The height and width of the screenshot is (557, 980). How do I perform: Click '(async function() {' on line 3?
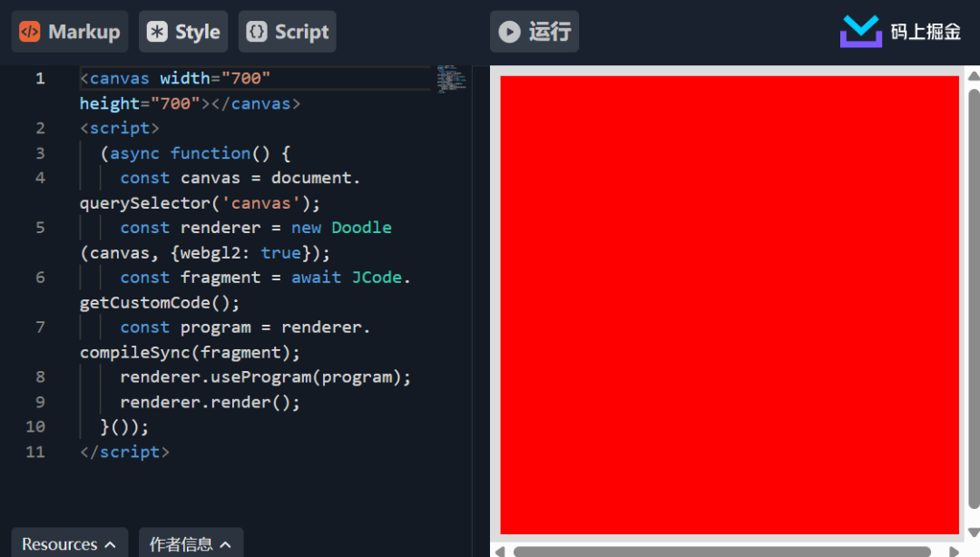[x=195, y=153]
